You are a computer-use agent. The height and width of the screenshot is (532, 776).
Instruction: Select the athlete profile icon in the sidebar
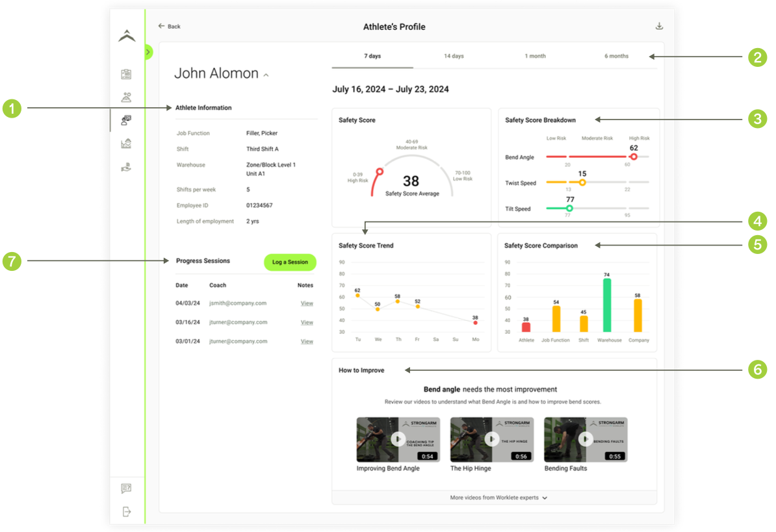(127, 120)
